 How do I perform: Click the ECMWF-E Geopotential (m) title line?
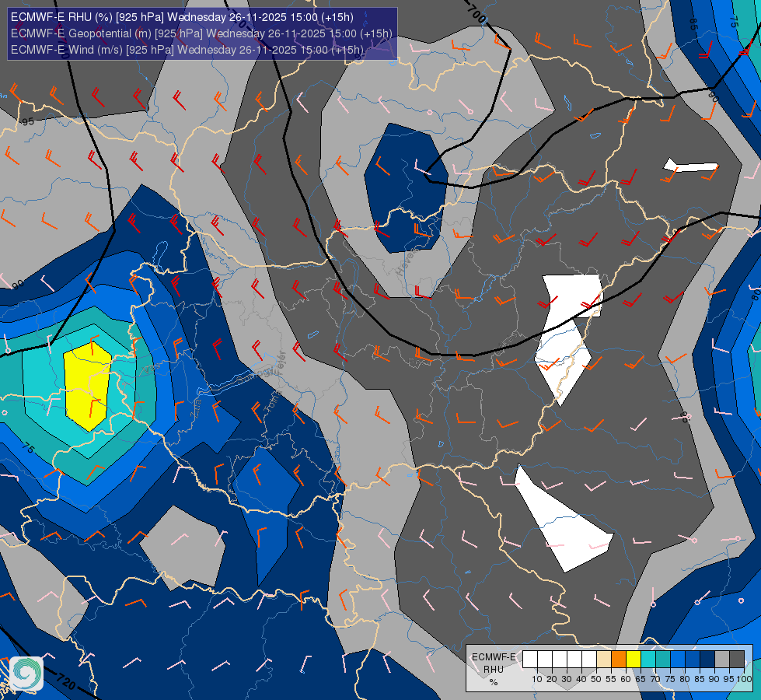pos(201,33)
